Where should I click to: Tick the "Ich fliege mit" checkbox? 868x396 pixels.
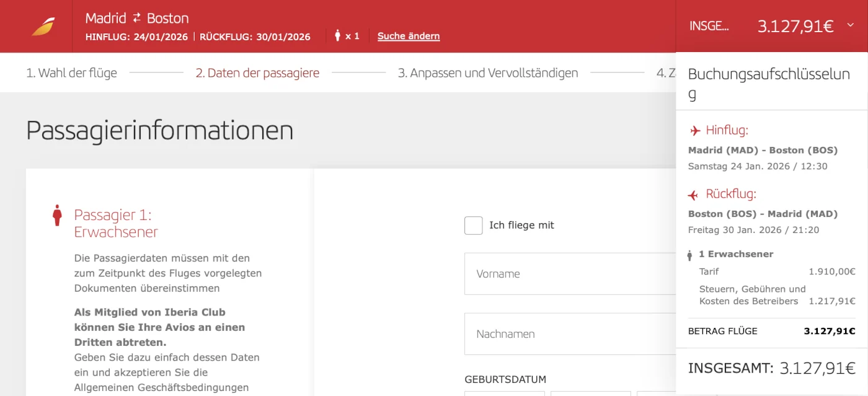pos(473,226)
